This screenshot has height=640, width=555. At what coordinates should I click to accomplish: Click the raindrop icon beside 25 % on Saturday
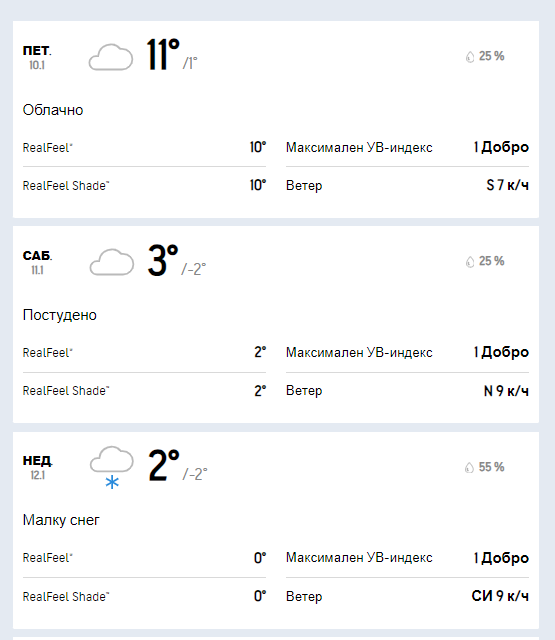tap(470, 262)
